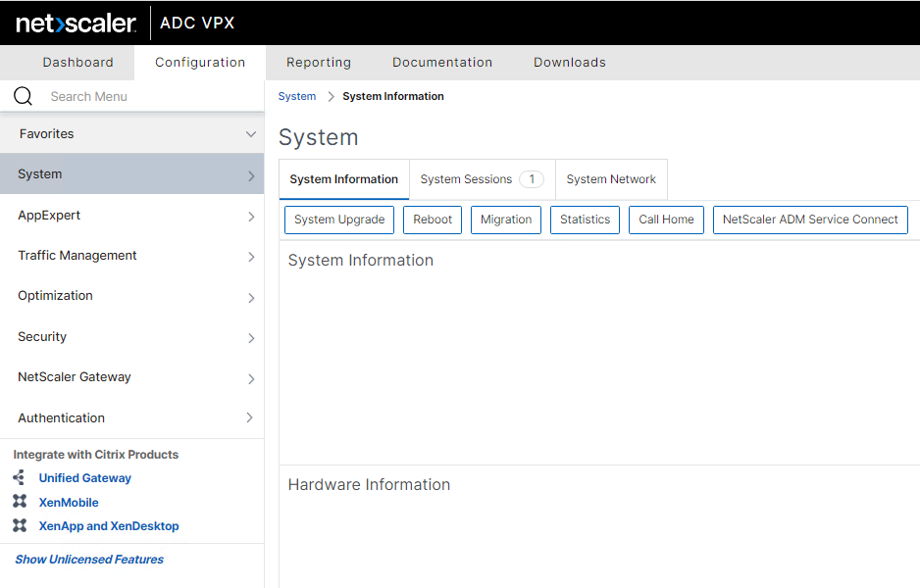Click the System breadcrumb link

click(297, 96)
